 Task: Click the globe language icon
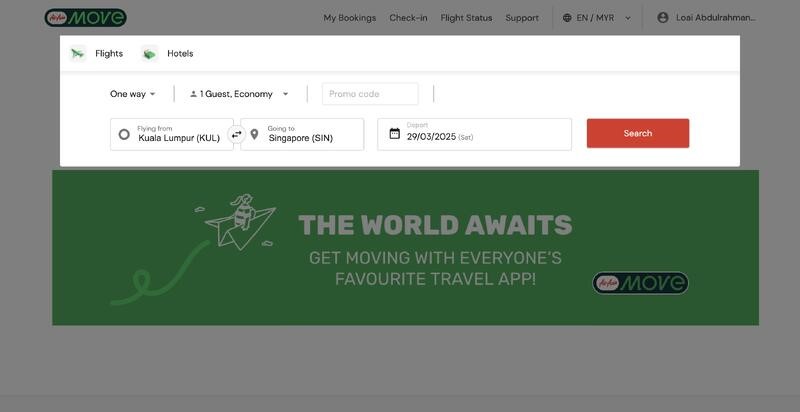[567, 18]
